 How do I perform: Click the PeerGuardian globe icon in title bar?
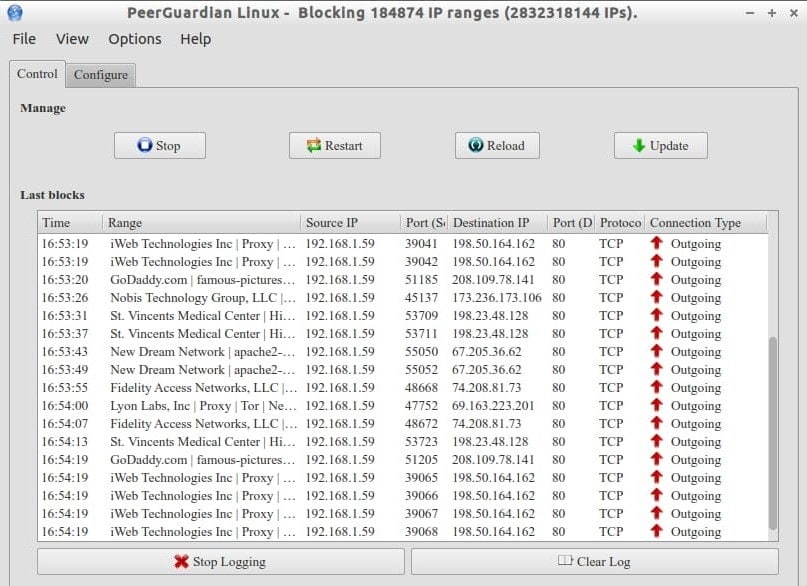[15, 12]
